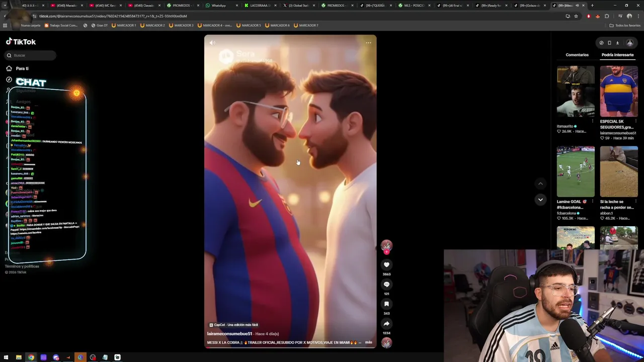The width and height of the screenshot is (644, 362).
Task: Click the phone app icon in top-right pill
Action: [609, 43]
